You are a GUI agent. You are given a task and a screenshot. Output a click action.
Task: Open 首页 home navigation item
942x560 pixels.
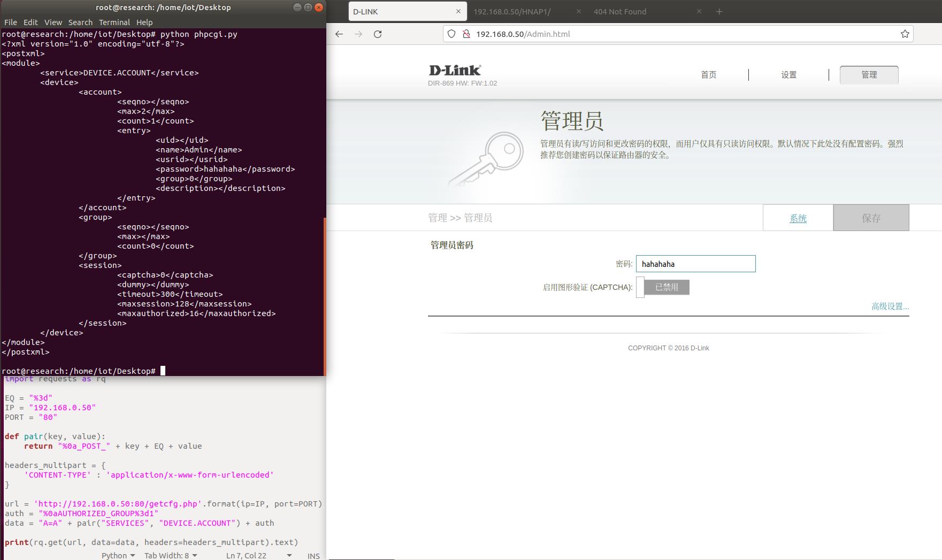709,75
